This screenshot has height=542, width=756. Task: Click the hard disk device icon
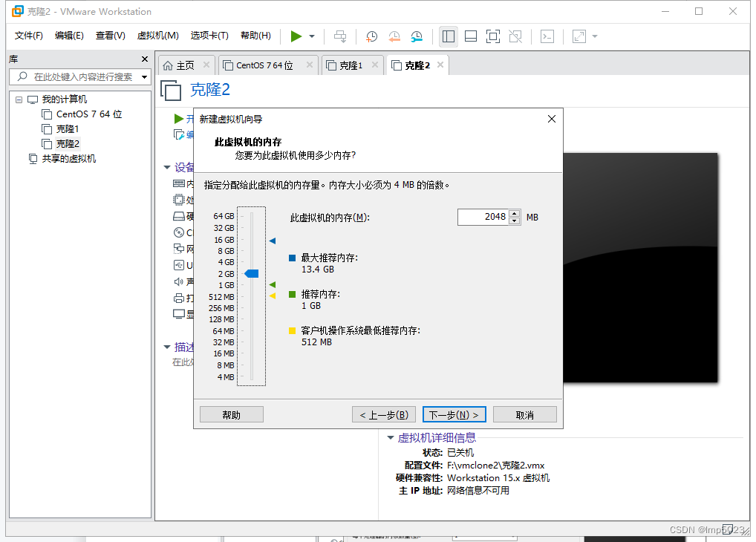[179, 216]
